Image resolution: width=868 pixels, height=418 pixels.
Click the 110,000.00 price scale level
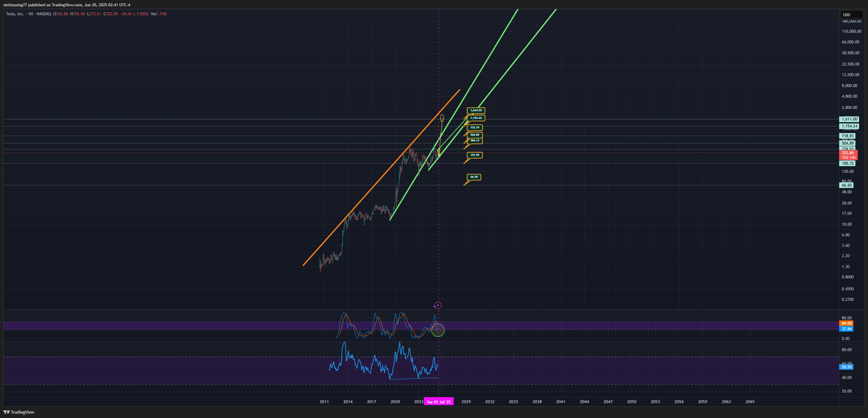click(851, 31)
